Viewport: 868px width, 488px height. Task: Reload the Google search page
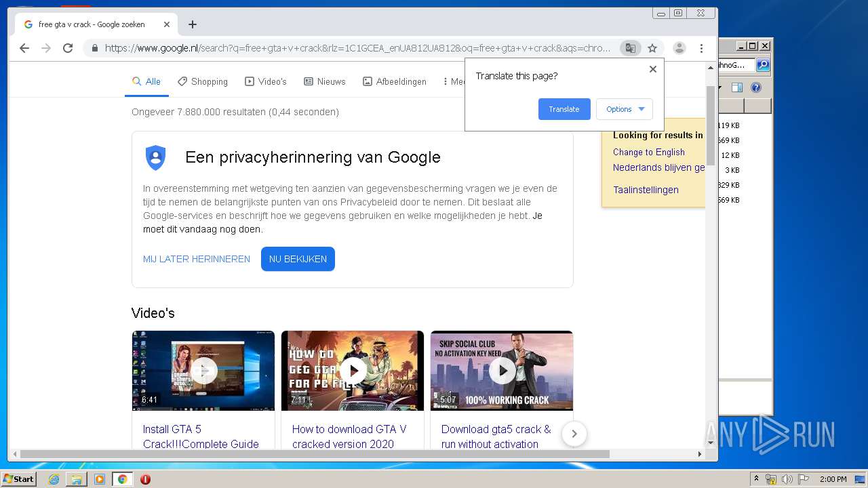tap(68, 48)
